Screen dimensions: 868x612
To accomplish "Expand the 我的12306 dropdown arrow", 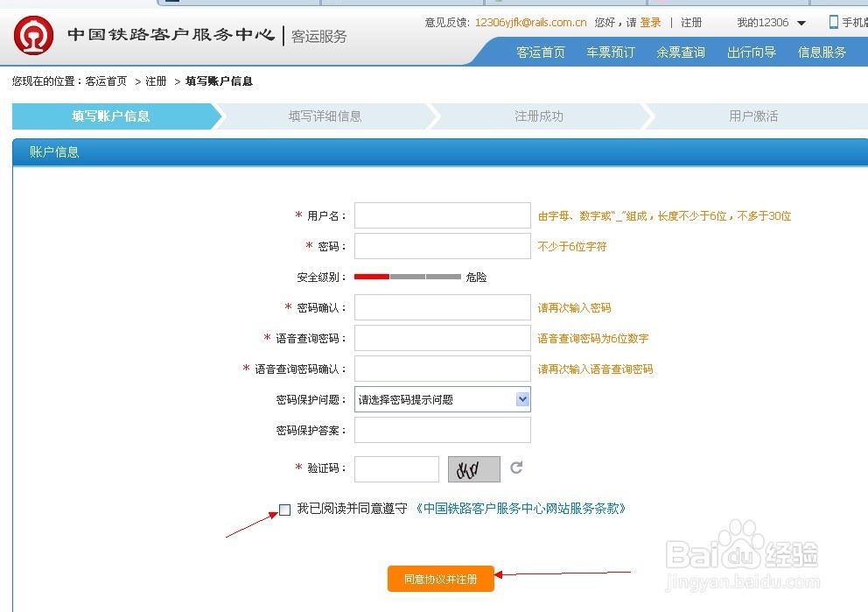I will point(801,24).
